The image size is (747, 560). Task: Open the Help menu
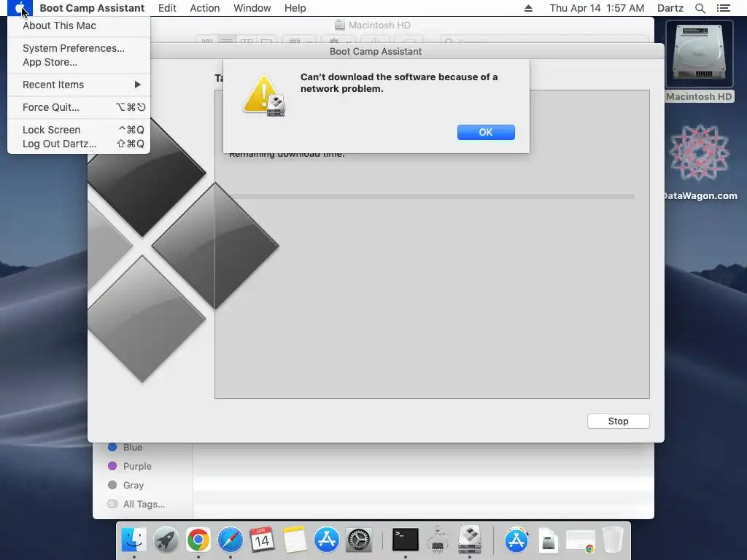tap(295, 8)
